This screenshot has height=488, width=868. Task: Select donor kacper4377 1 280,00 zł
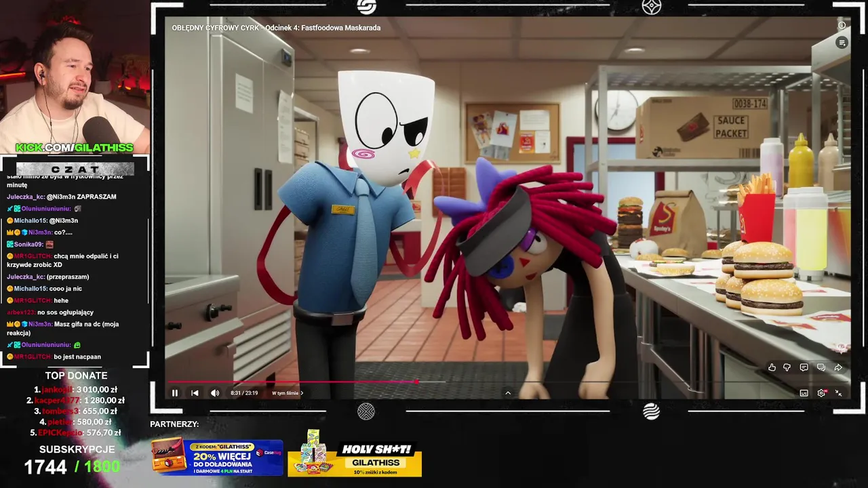[75, 401]
